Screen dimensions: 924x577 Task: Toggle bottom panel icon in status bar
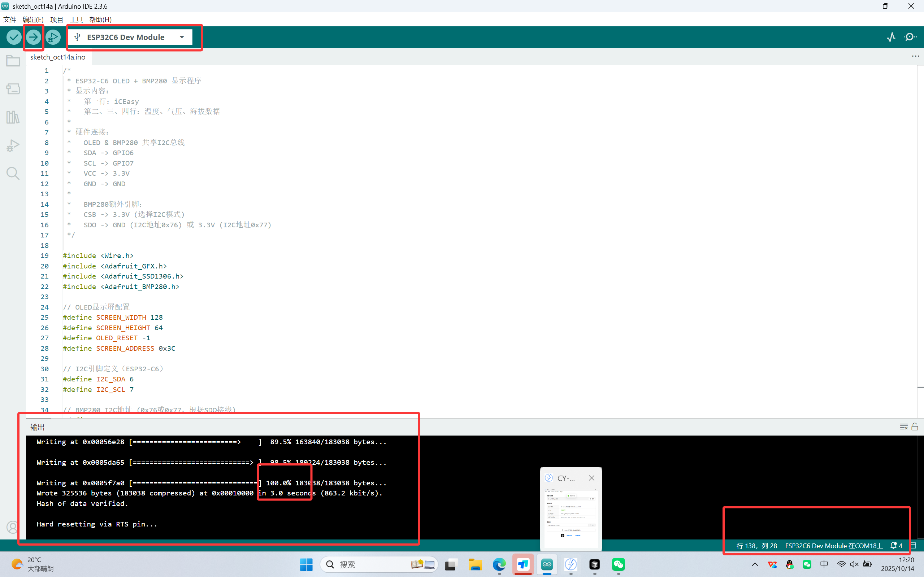pyautogui.click(x=914, y=546)
